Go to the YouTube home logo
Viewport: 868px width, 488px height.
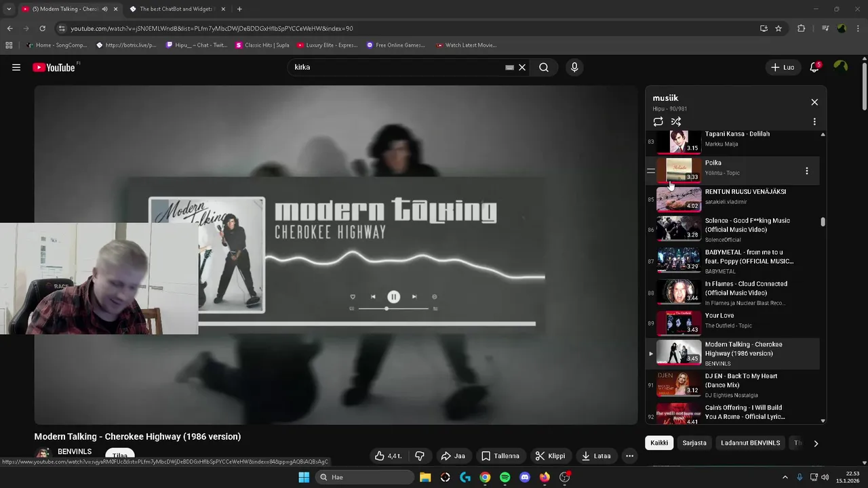(x=54, y=67)
